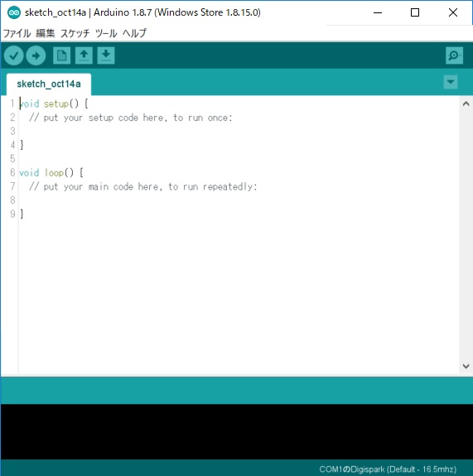This screenshot has height=476, width=473.
Task: Open the ツール menu
Action: click(x=106, y=33)
